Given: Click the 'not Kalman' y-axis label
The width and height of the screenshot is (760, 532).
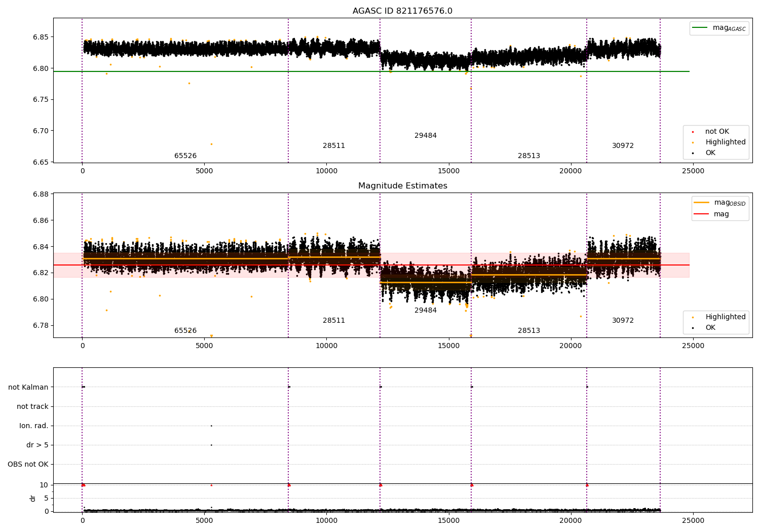Looking at the screenshot, I should [28, 388].
